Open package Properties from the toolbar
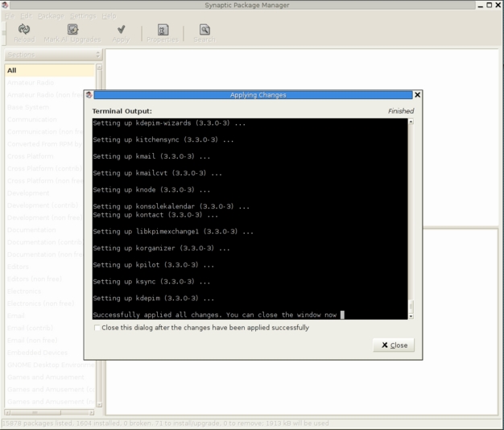This screenshot has width=504, height=430. click(x=163, y=30)
